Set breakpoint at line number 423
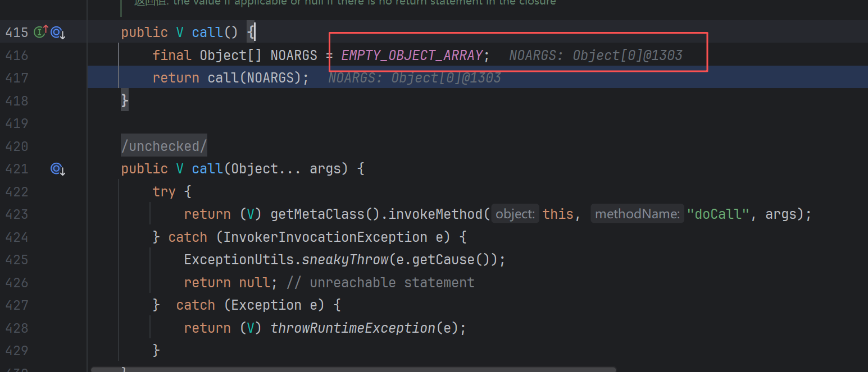868x372 pixels. click(16, 214)
